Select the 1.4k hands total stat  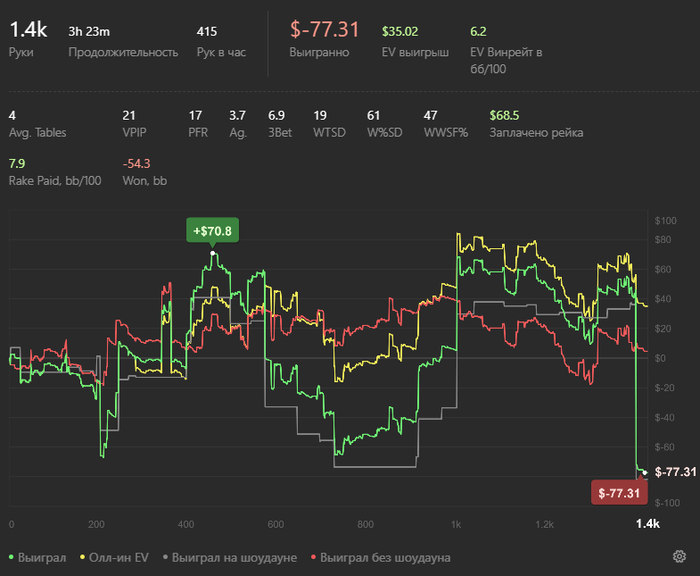click(x=26, y=32)
